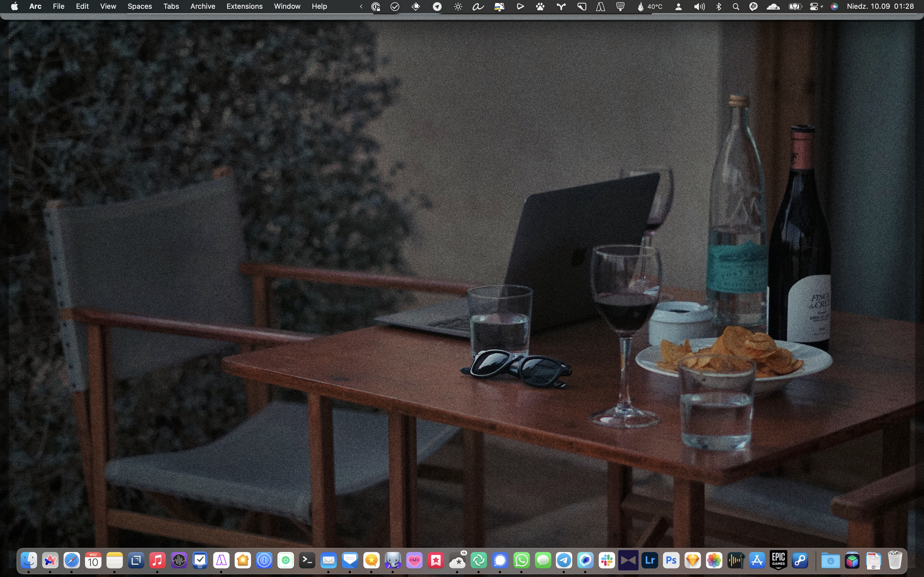Open the Spaces menu
This screenshot has height=577, width=924.
point(139,7)
